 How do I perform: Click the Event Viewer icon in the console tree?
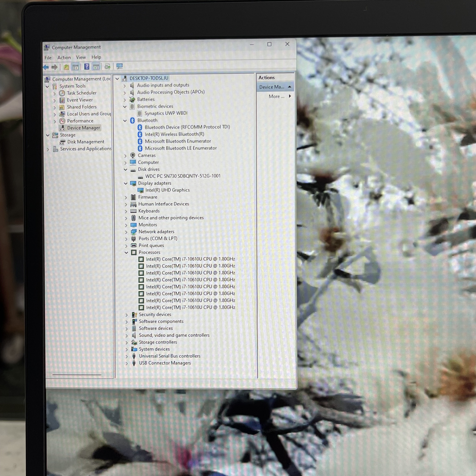click(x=62, y=100)
